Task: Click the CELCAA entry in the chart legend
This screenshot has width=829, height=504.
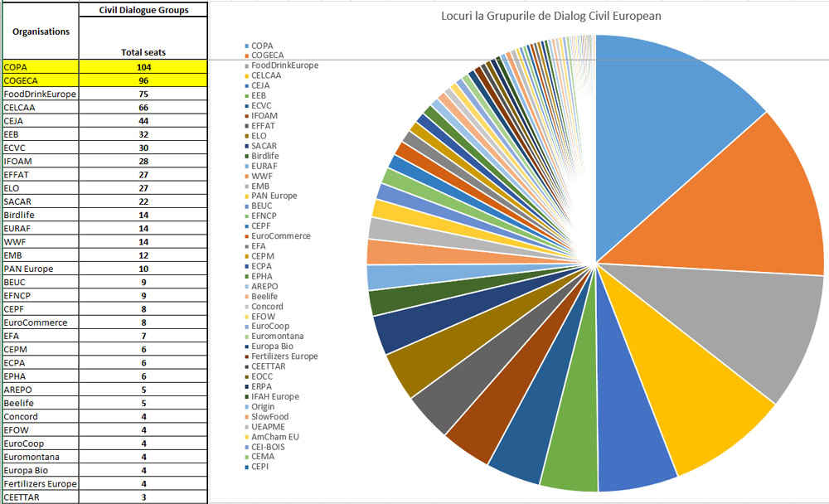Action: pyautogui.click(x=263, y=75)
